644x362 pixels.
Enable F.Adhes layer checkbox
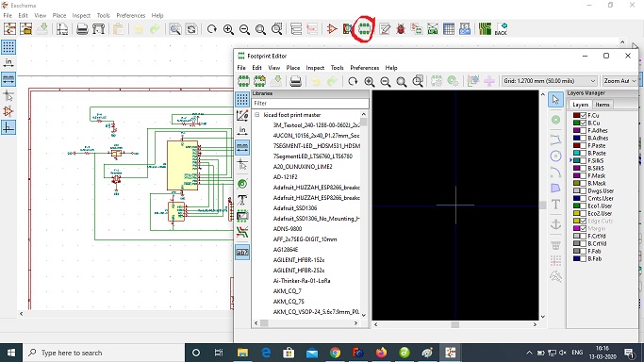tap(583, 130)
